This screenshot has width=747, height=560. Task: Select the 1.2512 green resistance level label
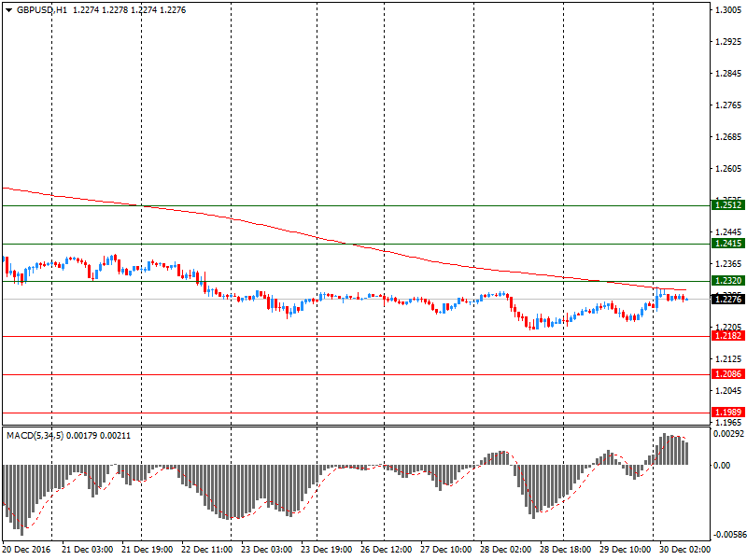tap(728, 205)
